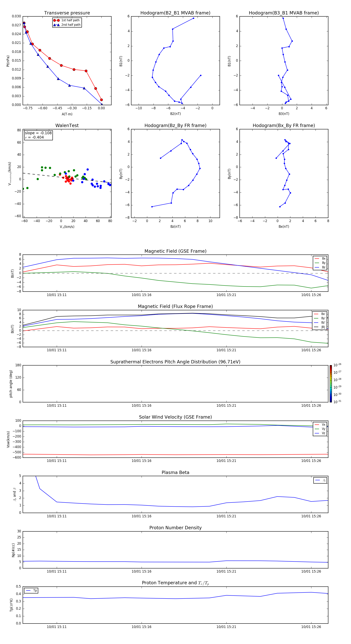Click the "Hodogram(B3_B1 MVAB frame)" title

284,13
